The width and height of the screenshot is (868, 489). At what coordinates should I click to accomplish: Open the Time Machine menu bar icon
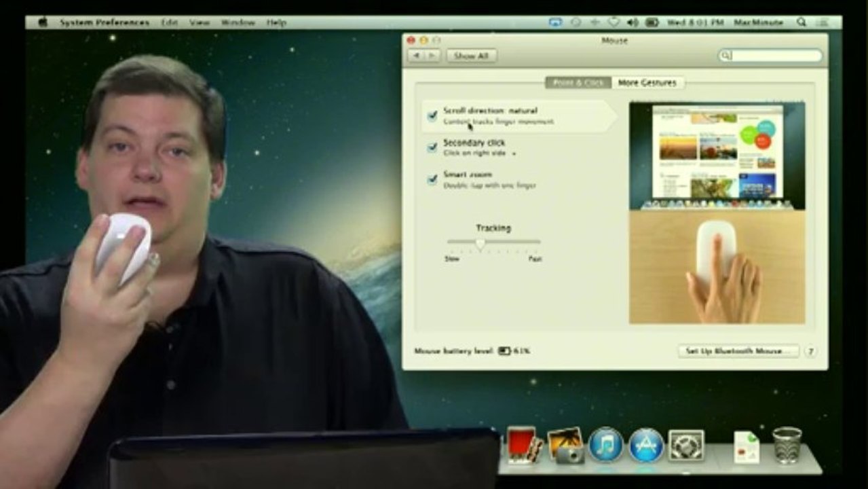click(x=575, y=22)
